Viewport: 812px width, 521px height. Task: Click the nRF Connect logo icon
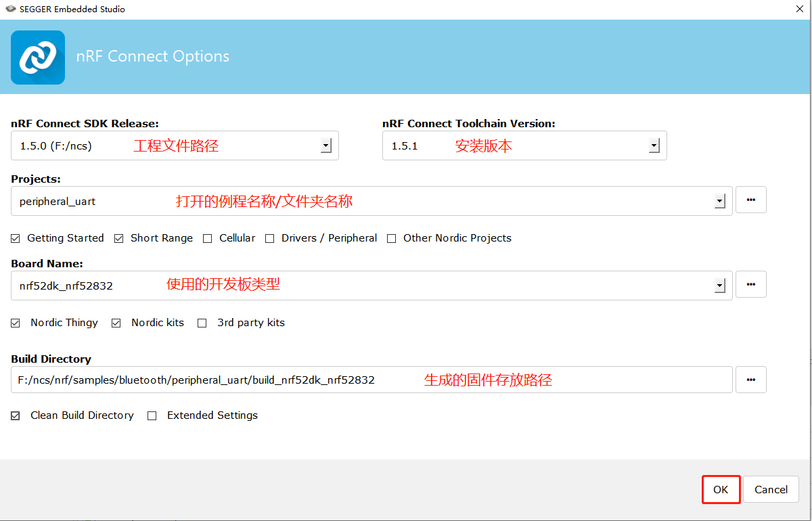click(37, 57)
